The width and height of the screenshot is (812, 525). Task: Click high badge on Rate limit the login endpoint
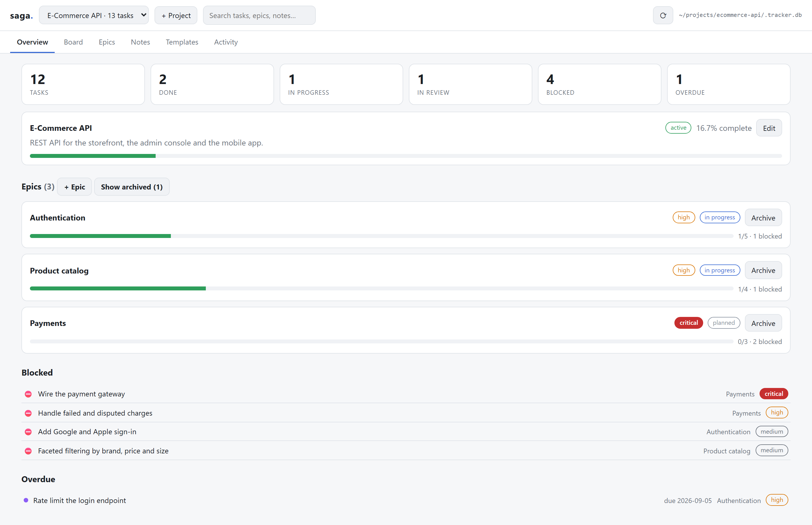(x=777, y=500)
